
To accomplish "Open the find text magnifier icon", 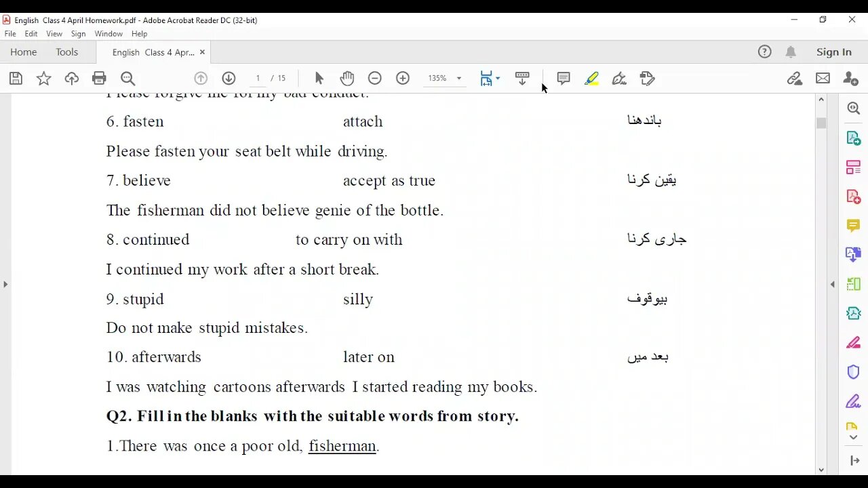I will pos(127,79).
